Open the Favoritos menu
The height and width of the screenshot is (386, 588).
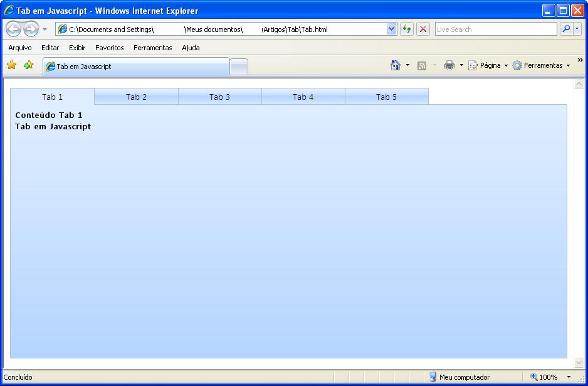110,48
